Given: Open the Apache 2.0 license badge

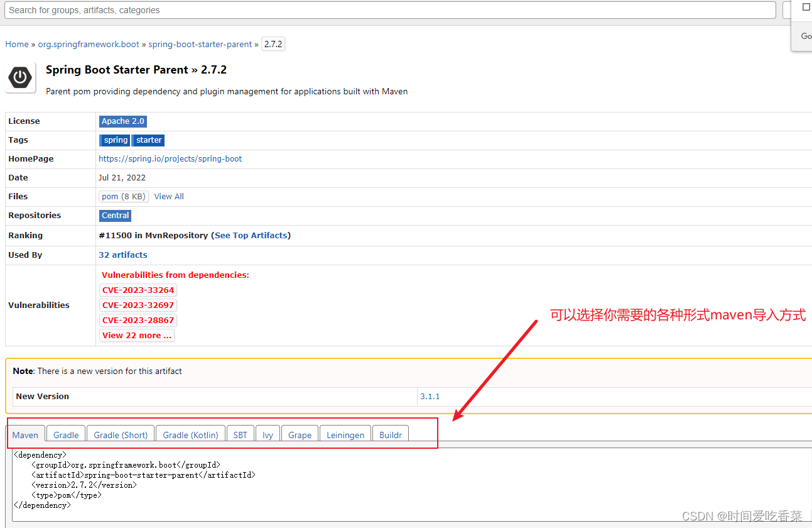Looking at the screenshot, I should click(123, 121).
